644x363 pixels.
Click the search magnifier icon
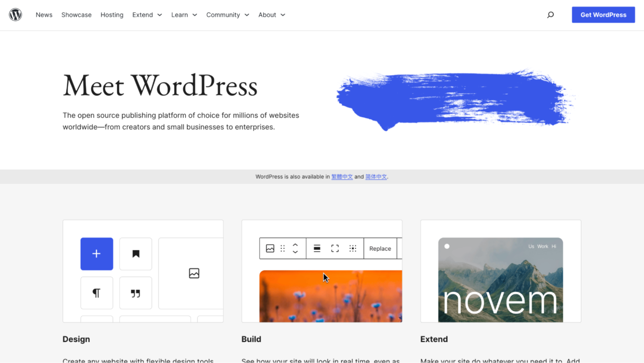pos(550,15)
